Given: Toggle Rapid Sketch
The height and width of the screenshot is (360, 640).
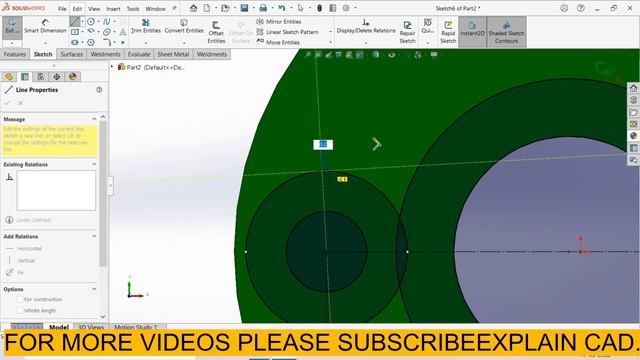Looking at the screenshot, I should tap(448, 33).
